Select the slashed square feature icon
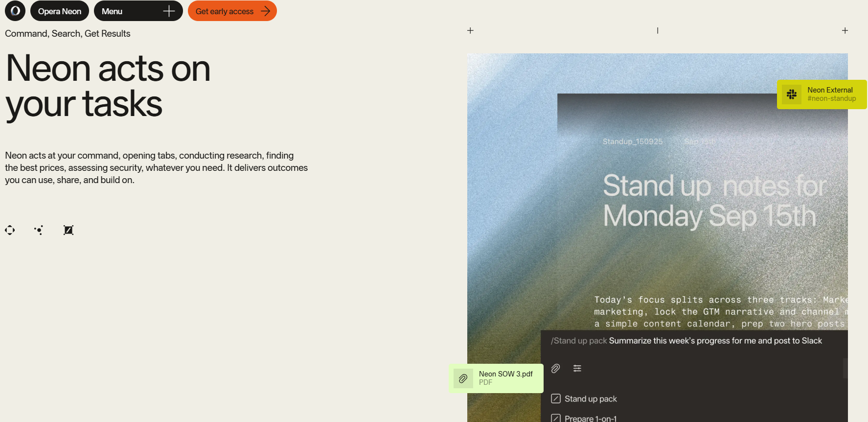 [x=69, y=230]
